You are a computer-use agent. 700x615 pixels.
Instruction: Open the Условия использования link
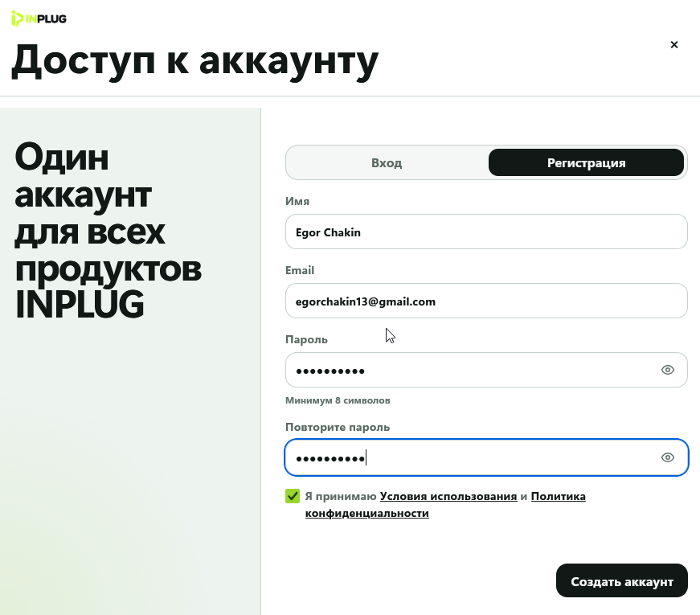click(x=448, y=496)
